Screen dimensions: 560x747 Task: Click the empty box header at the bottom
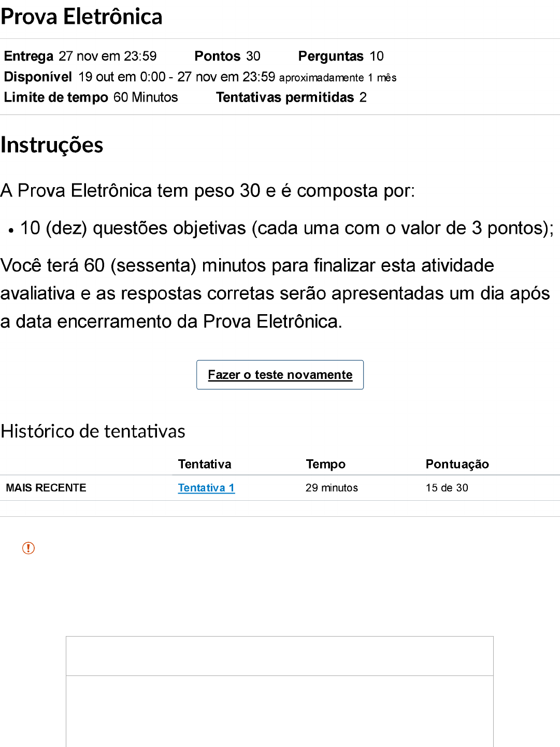[280, 656]
